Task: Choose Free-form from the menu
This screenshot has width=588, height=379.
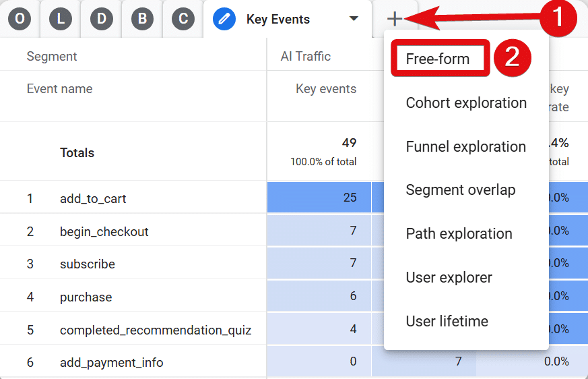Action: coord(438,59)
